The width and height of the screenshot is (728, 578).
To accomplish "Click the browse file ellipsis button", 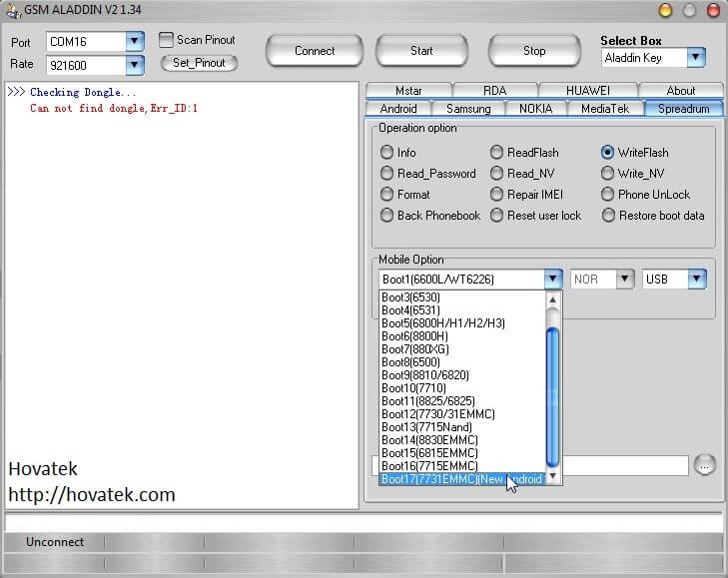I will tap(705, 464).
